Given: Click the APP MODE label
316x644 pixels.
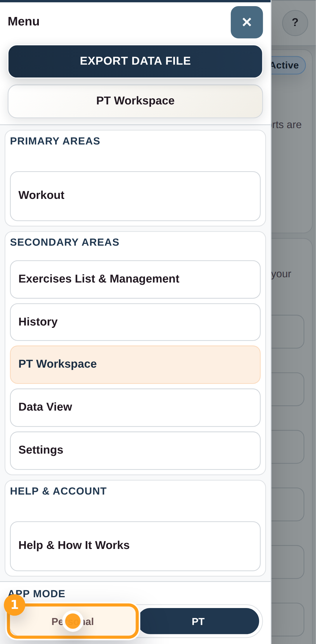Looking at the screenshot, I should (37, 594).
